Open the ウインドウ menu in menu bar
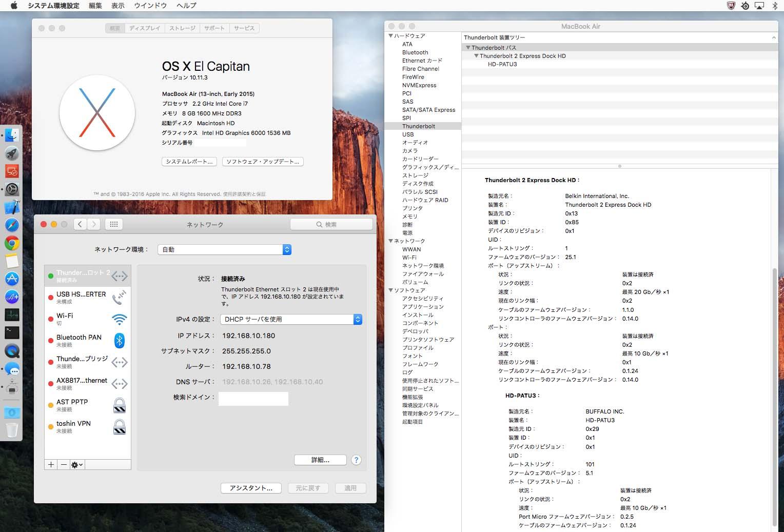This screenshot has height=532, width=784. (x=150, y=5)
